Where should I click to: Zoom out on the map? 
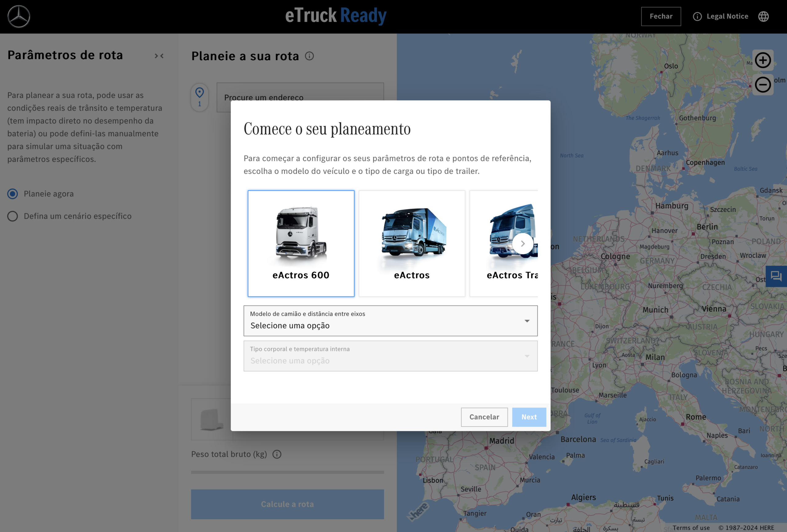point(763,84)
